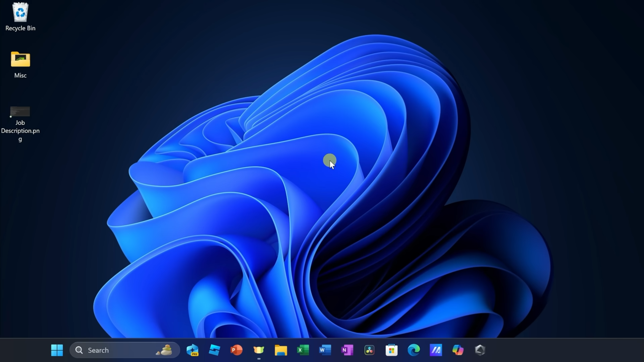Open Microsoft Excel from taskbar
Screen dimensions: 644x362
pyautogui.click(x=303, y=350)
